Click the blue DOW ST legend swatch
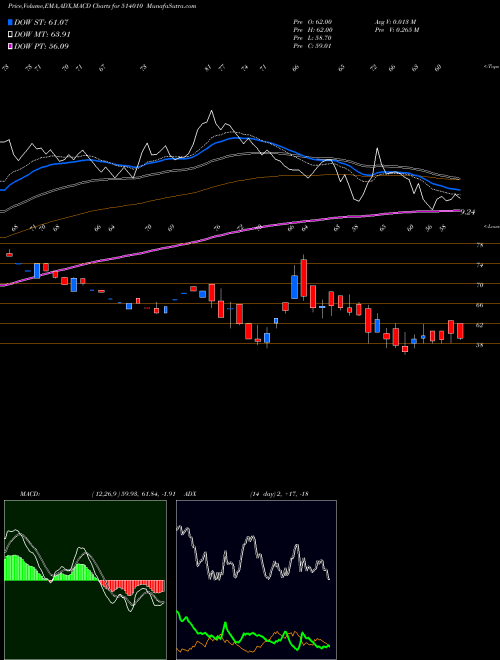 click(x=11, y=22)
